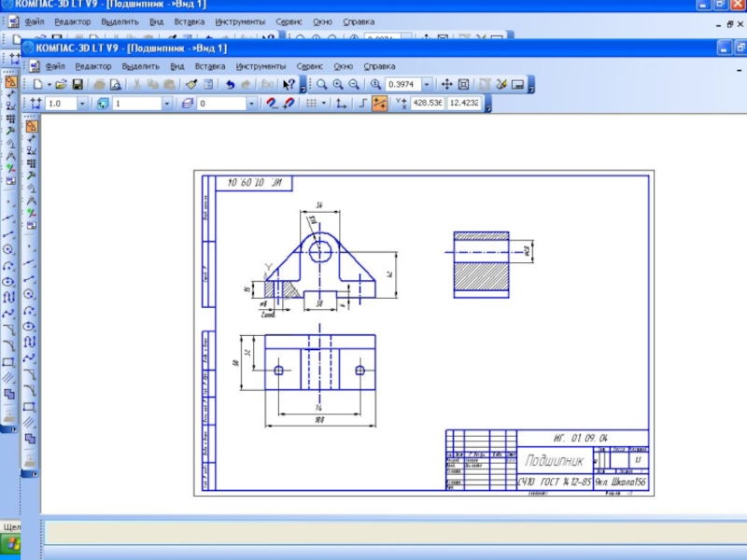Image resolution: width=747 pixels, height=560 pixels.
Task: Click the context Help arrow-question icon
Action: click(x=289, y=84)
